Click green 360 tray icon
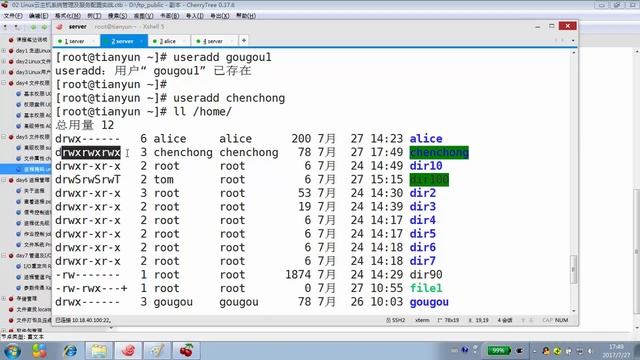The height and width of the screenshot is (360, 640). (557, 351)
